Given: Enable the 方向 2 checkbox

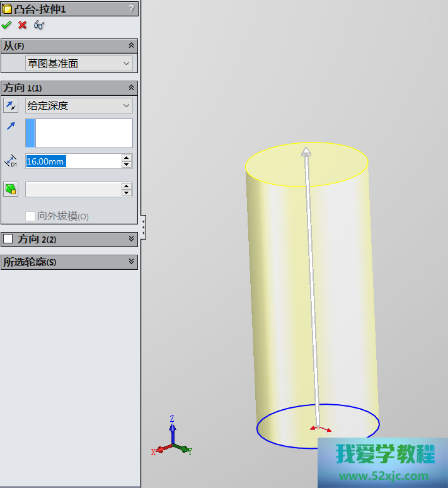Looking at the screenshot, I should click(8, 239).
